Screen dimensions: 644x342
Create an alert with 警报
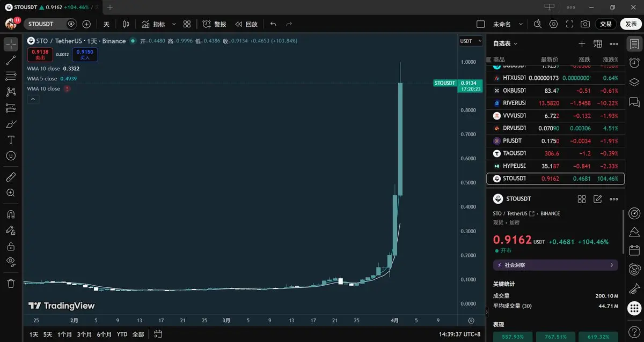(214, 24)
